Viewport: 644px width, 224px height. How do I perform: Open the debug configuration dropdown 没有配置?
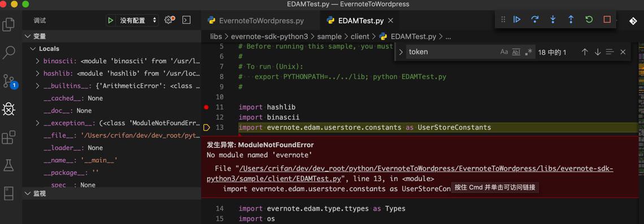click(137, 20)
